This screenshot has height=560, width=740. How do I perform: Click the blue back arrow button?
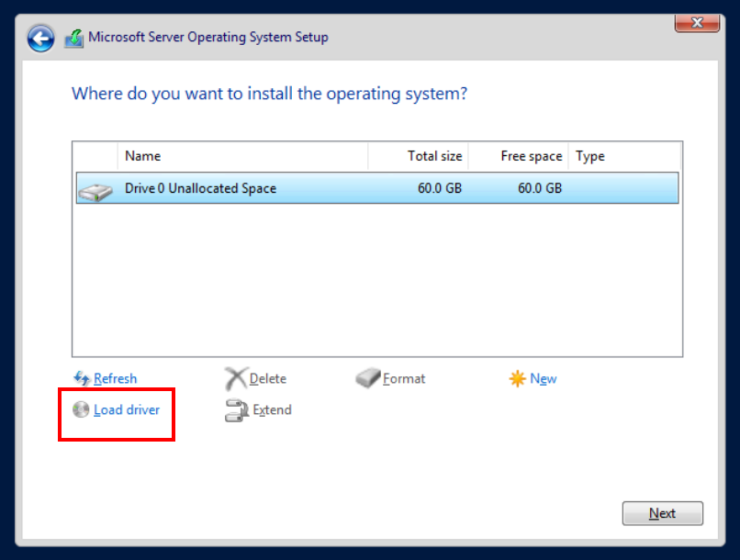click(40, 39)
